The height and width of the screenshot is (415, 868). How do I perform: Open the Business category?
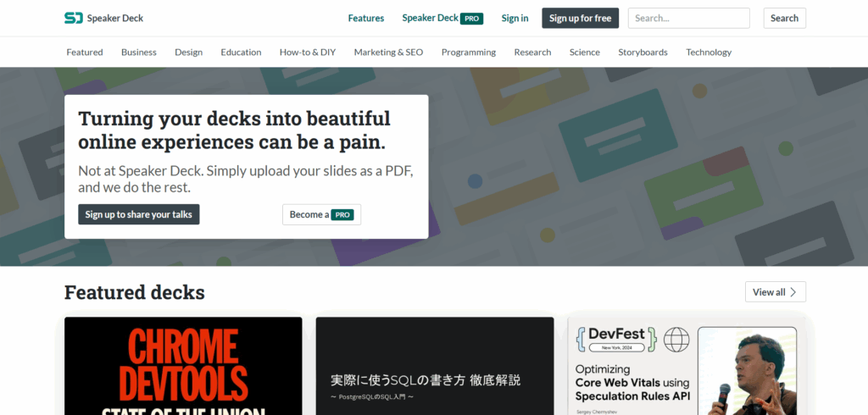[139, 52]
